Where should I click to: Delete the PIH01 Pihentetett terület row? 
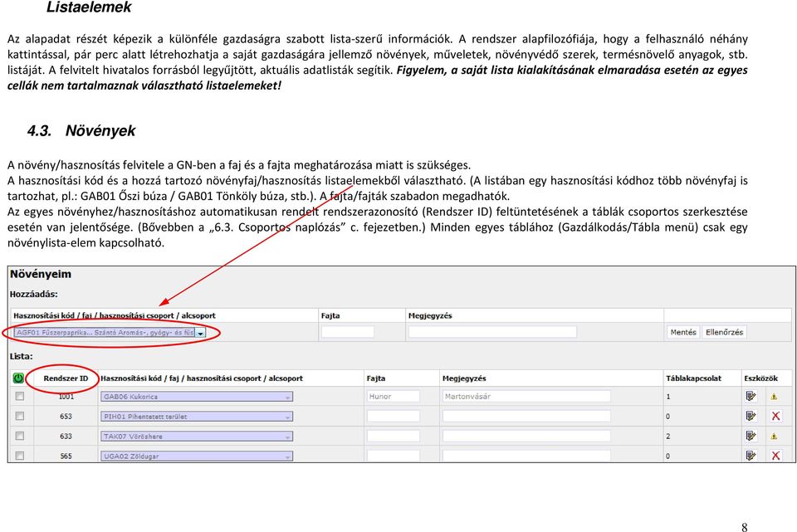click(775, 416)
